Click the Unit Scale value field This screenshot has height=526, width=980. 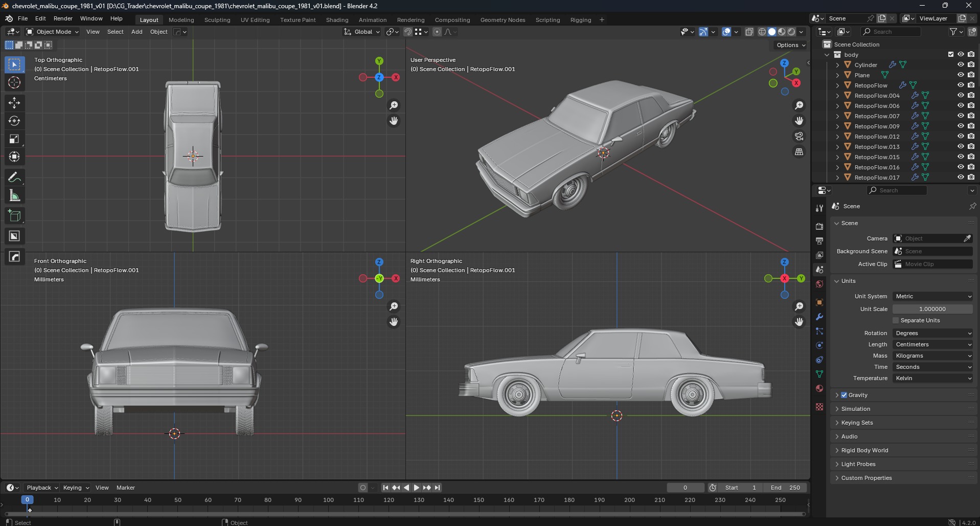[x=932, y=309]
